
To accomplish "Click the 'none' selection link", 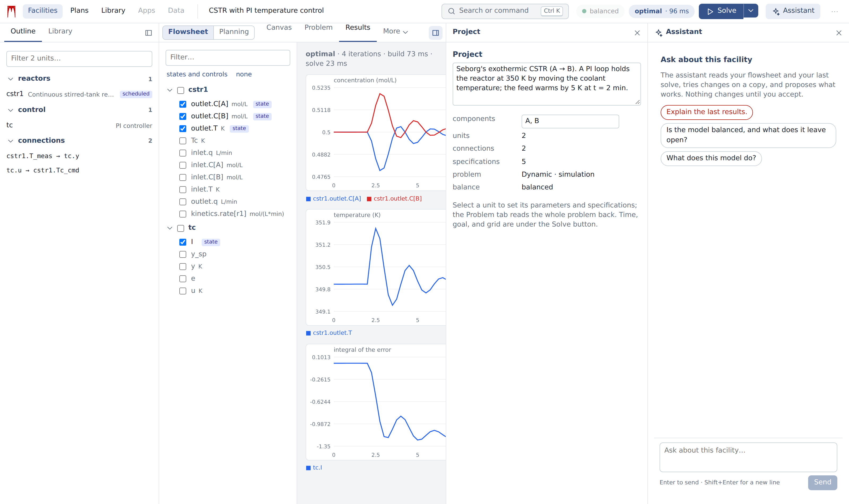I will click(244, 74).
